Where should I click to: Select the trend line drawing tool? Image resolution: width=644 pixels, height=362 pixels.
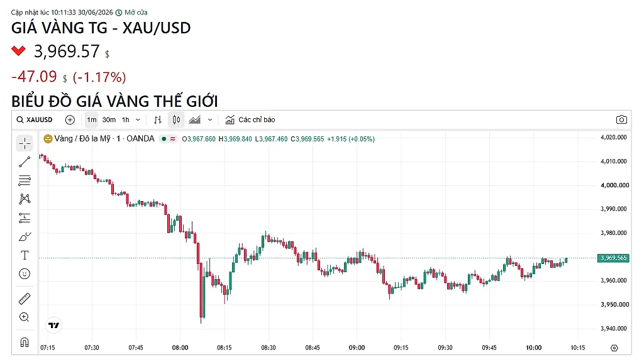click(25, 162)
